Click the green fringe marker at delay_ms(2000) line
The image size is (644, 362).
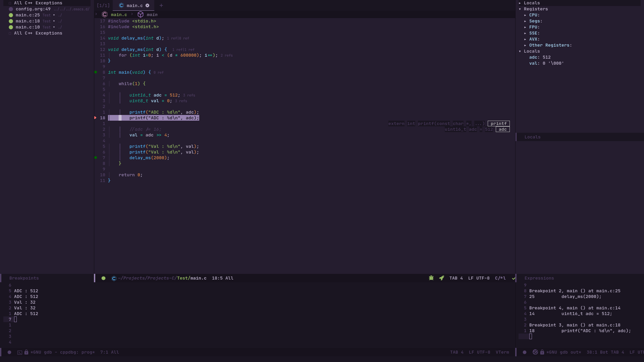[96, 158]
